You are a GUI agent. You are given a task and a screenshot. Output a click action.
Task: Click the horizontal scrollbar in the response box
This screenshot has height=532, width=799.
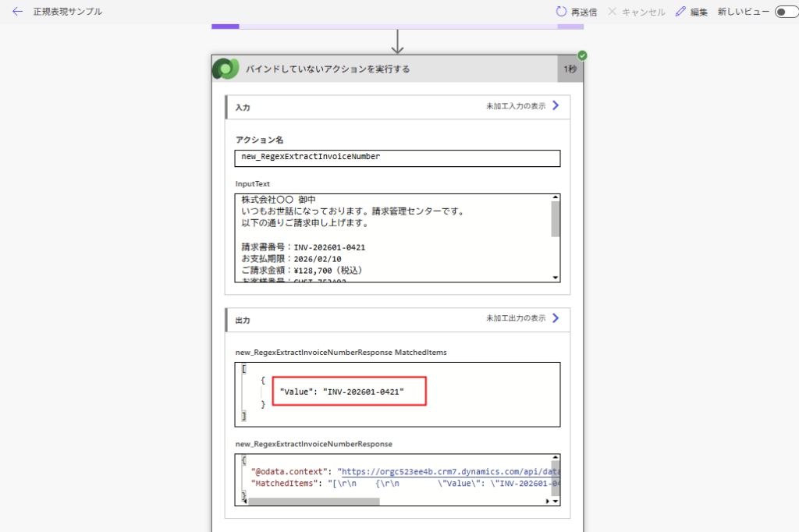(314, 502)
